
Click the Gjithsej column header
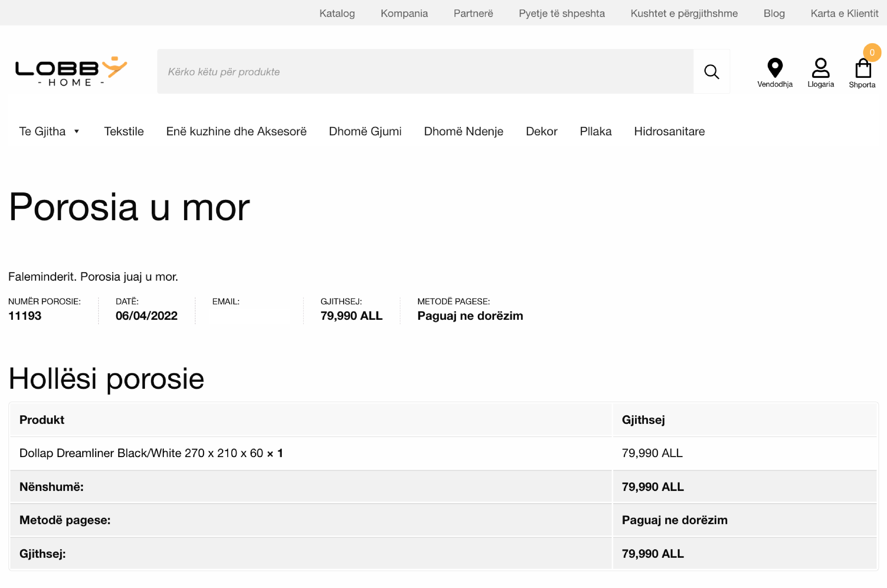[643, 420]
